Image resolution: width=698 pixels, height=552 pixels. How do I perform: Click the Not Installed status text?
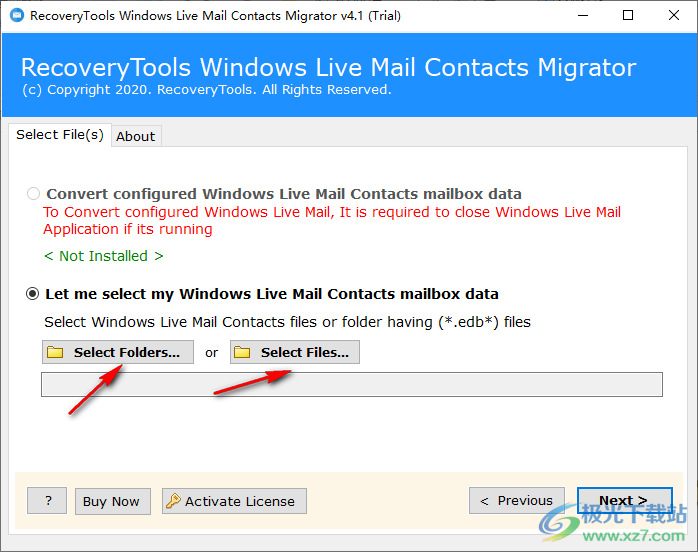pos(104,256)
